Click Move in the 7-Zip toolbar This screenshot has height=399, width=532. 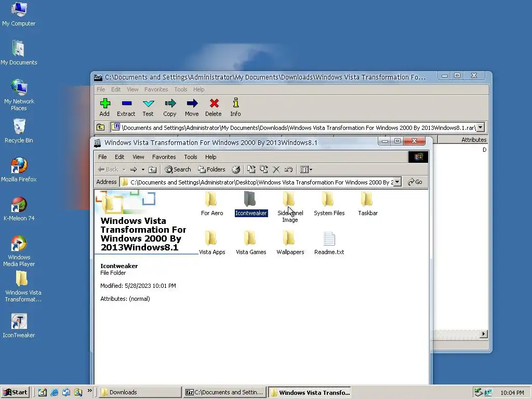192,107
